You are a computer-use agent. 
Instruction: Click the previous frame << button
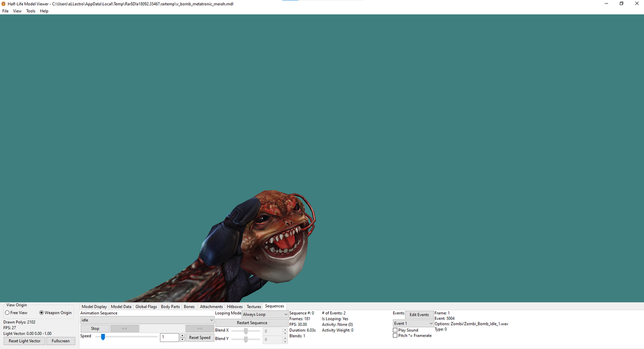(x=124, y=328)
